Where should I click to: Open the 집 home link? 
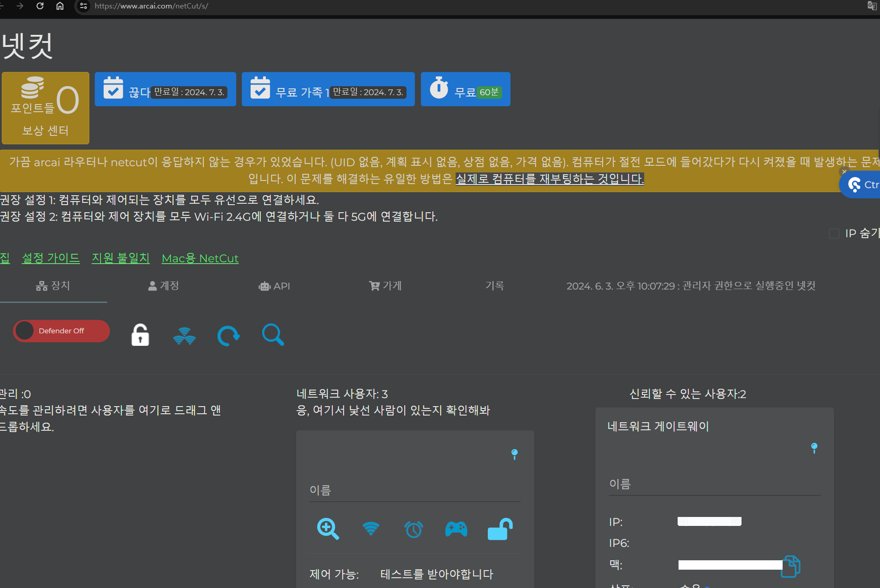5,258
